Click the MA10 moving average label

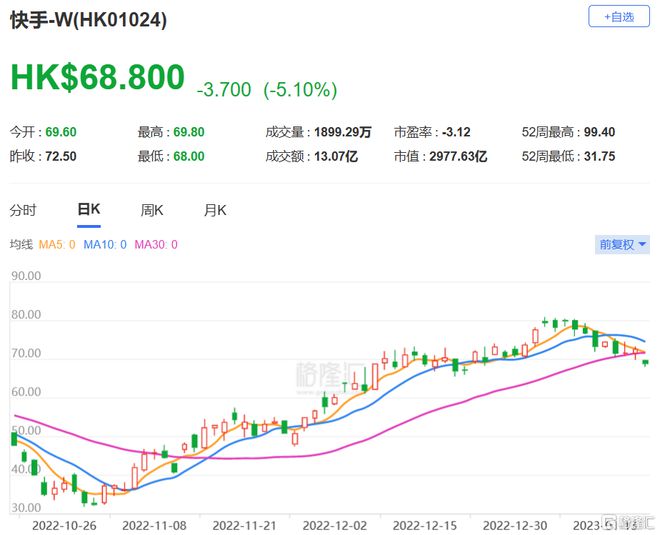[105, 245]
